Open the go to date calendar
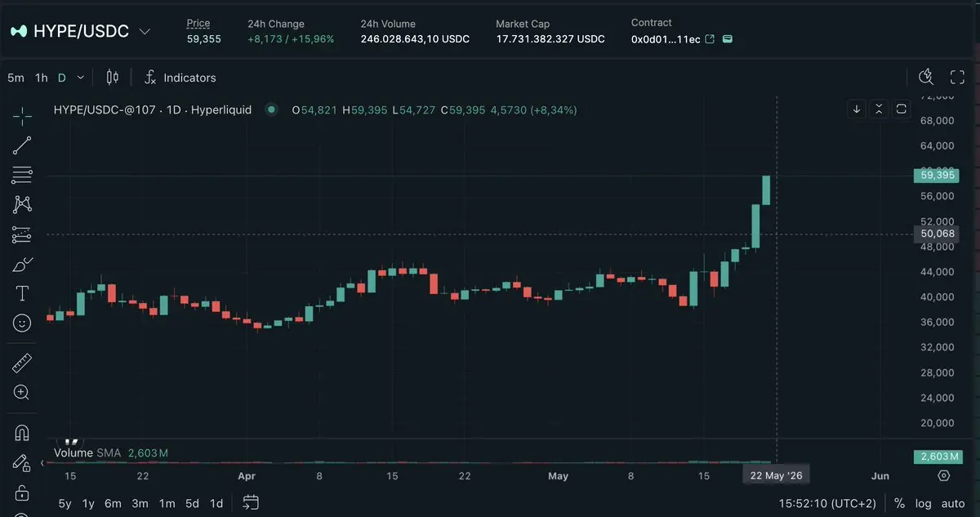Screen dimensions: 980x517 [251, 501]
